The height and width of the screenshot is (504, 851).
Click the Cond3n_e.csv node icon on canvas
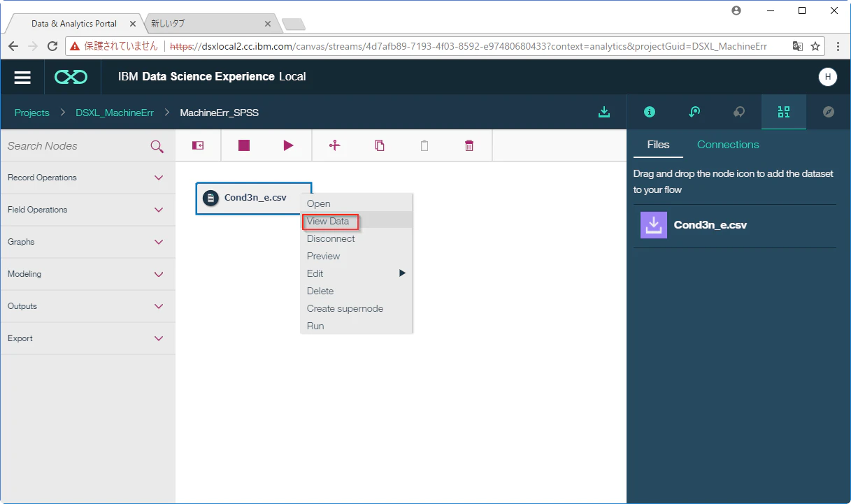coord(211,198)
